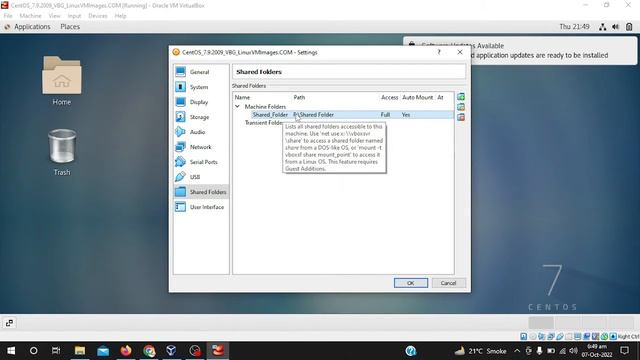Open the Audio settings category

tap(200, 132)
